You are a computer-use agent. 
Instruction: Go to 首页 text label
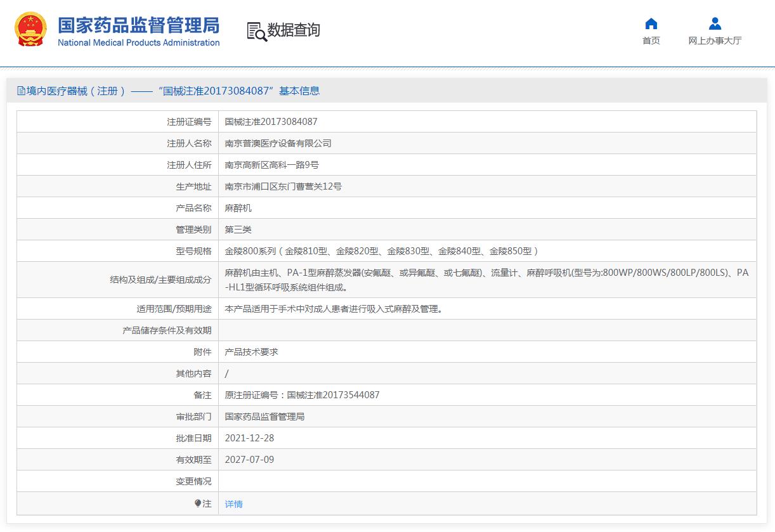[x=651, y=41]
